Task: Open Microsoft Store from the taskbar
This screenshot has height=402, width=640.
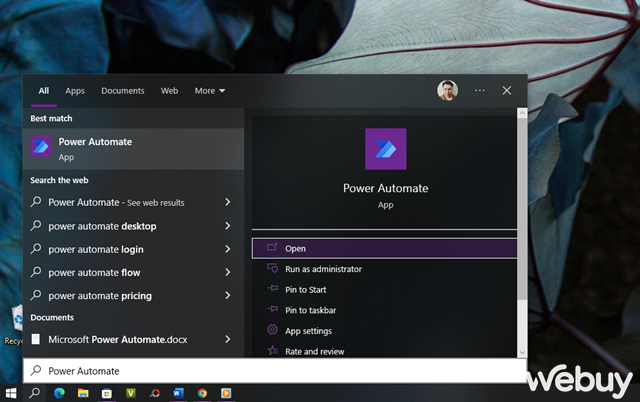Action: click(x=107, y=393)
